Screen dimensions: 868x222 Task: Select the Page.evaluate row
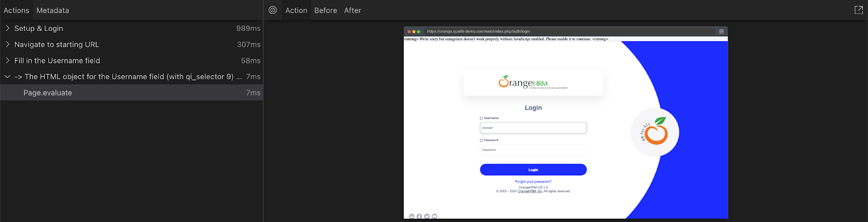[131, 93]
